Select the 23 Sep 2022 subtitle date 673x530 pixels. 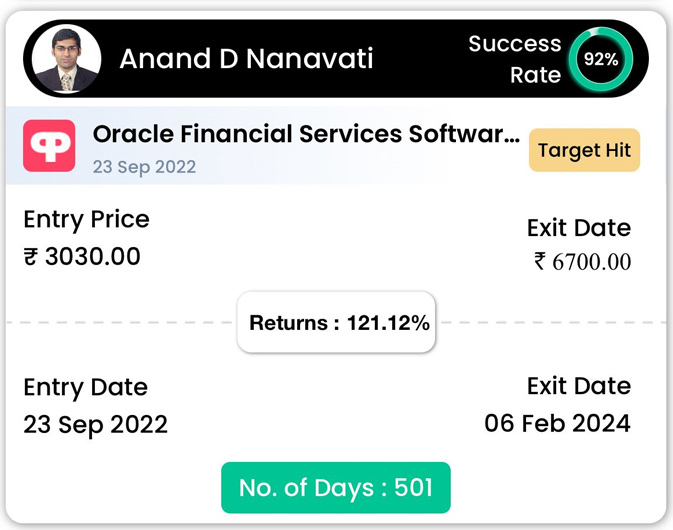point(144,167)
